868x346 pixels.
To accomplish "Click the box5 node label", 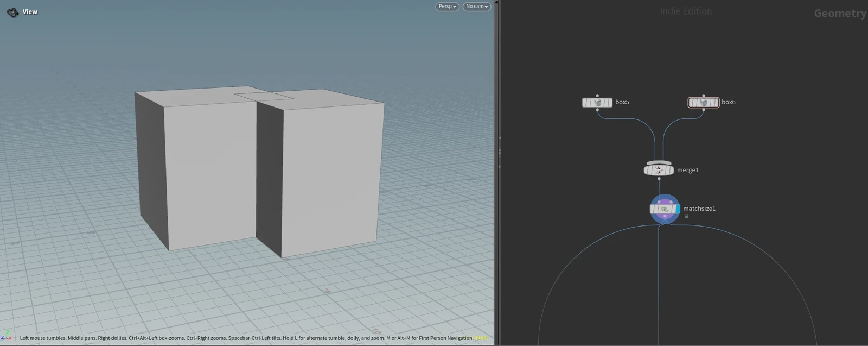I will (622, 102).
